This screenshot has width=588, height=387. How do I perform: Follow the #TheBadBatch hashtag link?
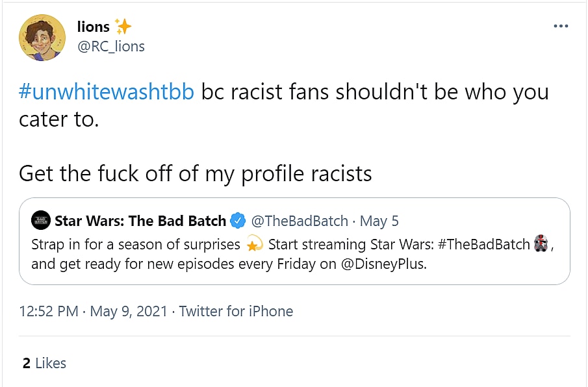pyautogui.click(x=483, y=245)
